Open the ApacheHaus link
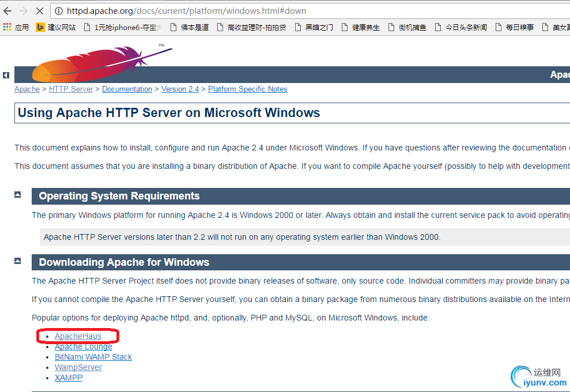This screenshot has width=570, height=392. click(x=78, y=336)
